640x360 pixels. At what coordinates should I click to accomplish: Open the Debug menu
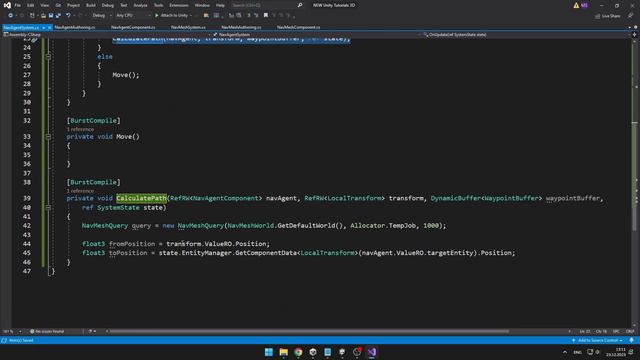click(108, 5)
